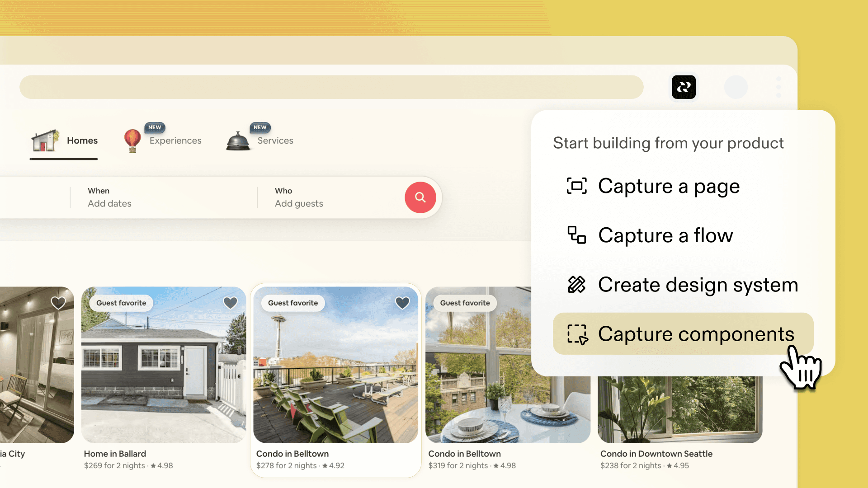Click the Create design system icon
868x488 pixels.
[576, 285]
